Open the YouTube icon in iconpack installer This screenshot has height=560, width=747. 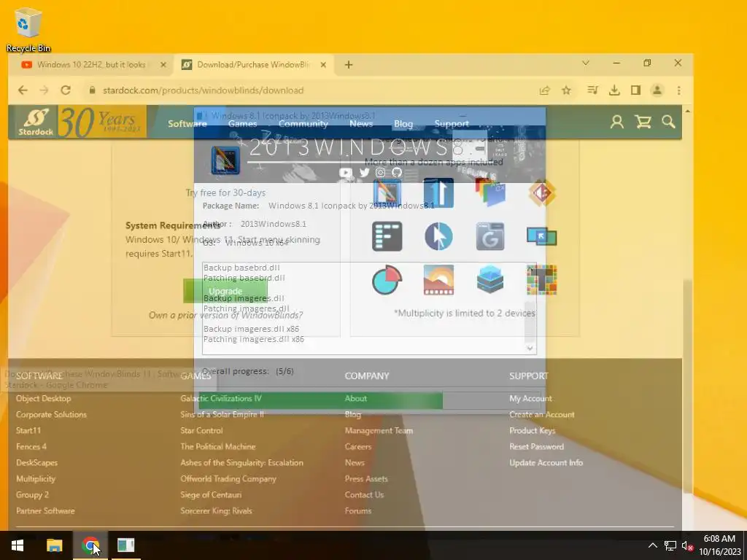tap(346, 172)
